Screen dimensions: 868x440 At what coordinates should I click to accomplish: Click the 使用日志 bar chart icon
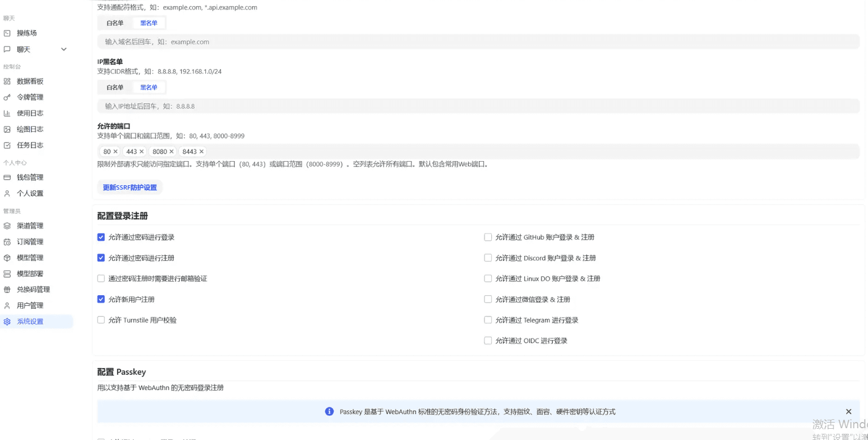coord(7,113)
